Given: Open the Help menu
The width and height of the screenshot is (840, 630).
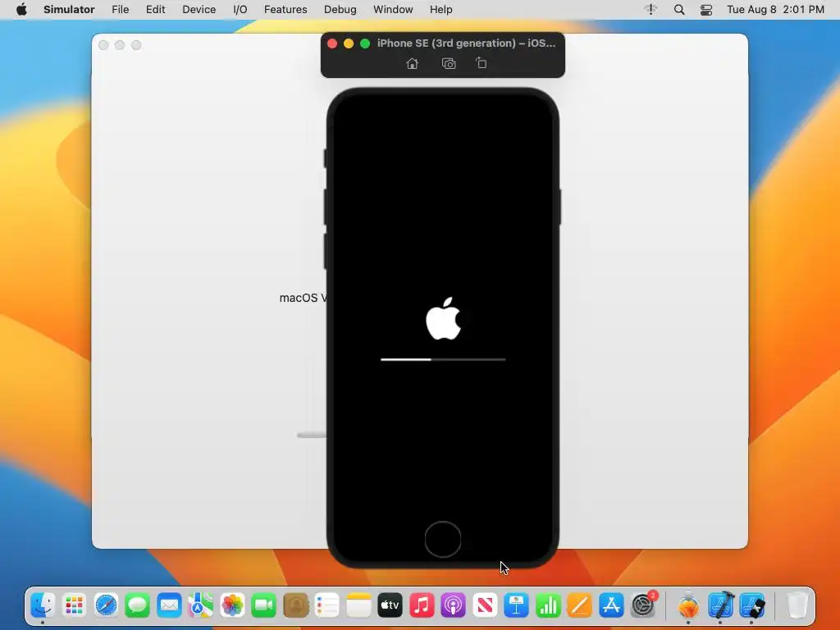Looking at the screenshot, I should (x=441, y=10).
